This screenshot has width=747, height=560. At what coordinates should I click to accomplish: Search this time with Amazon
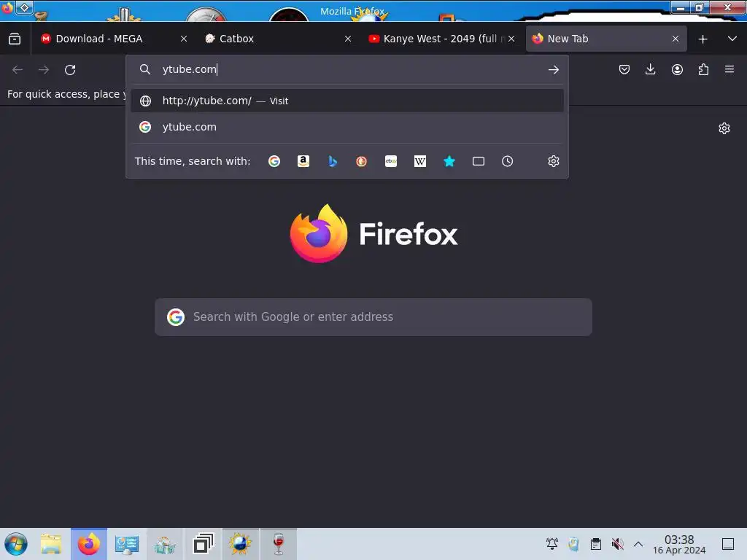(303, 161)
